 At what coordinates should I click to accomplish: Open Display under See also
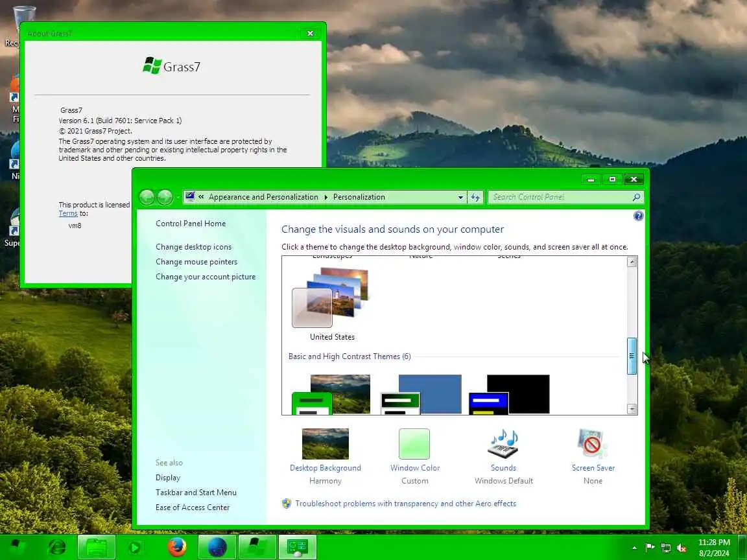(x=168, y=478)
